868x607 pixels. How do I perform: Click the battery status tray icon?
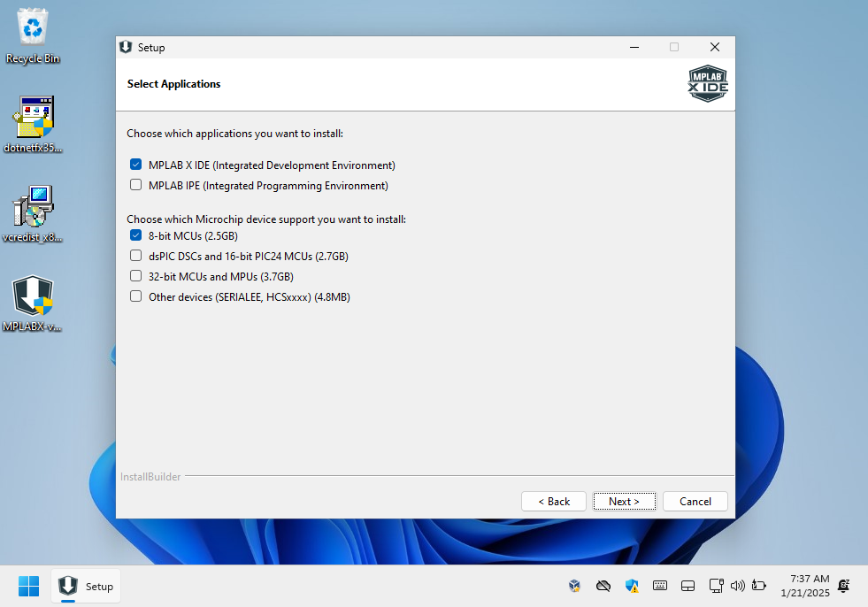coord(759,586)
